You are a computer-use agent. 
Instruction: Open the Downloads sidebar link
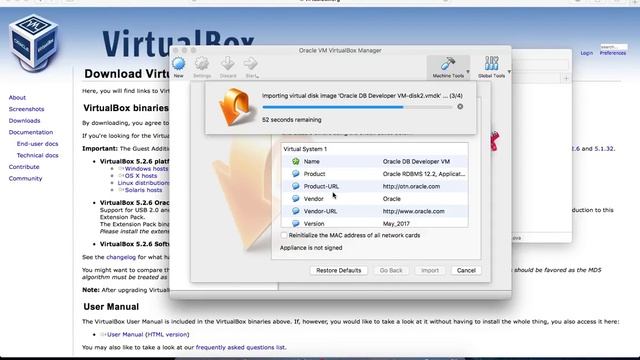click(x=24, y=120)
